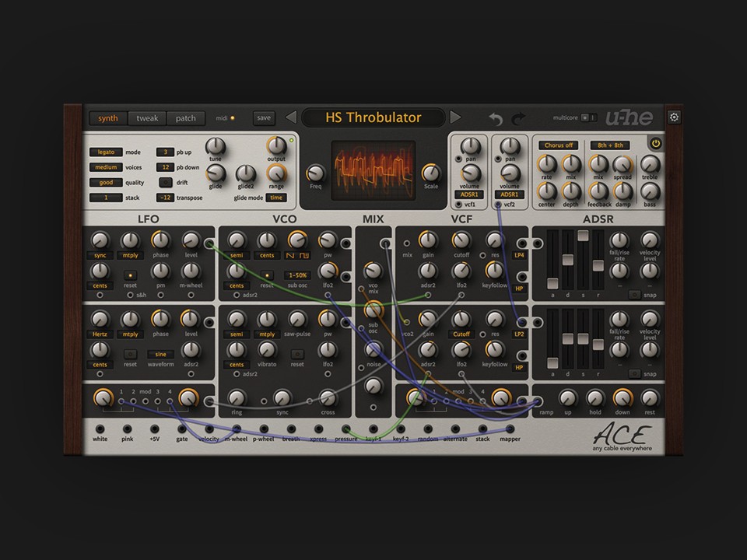
Task: Enable snap in the upper ADSR section
Action: click(x=634, y=295)
